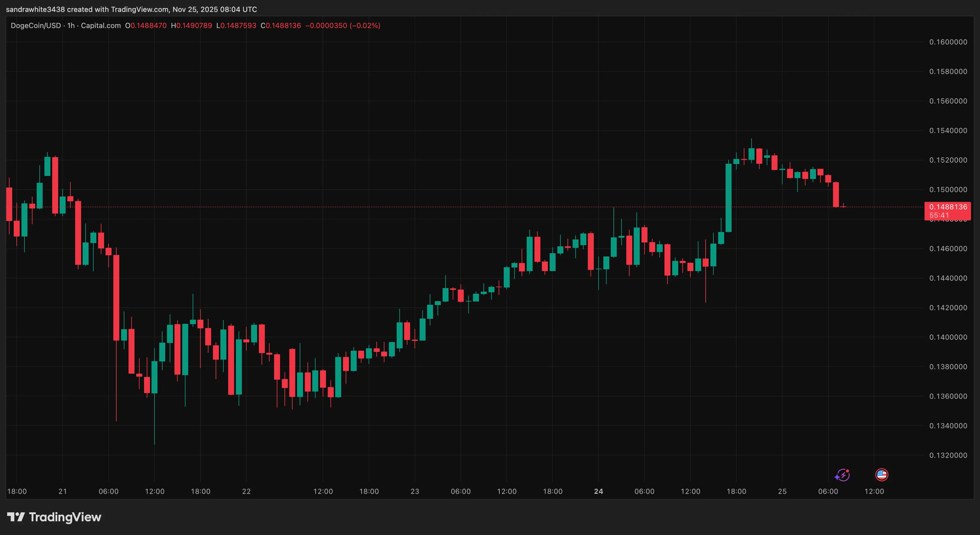Click the US flag economic events icon
This screenshot has width=980, height=535.
click(882, 475)
